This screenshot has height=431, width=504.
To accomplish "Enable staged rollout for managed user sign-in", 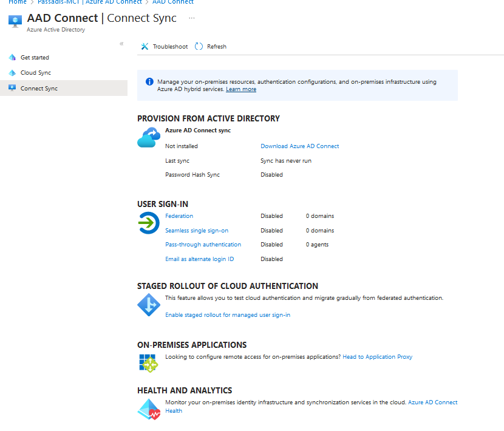I will [228, 315].
